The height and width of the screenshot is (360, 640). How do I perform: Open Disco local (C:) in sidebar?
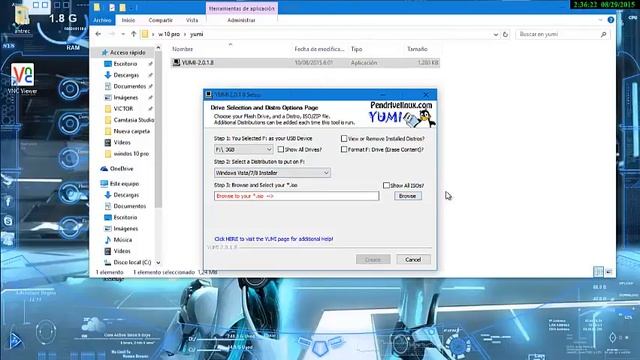tap(132, 262)
